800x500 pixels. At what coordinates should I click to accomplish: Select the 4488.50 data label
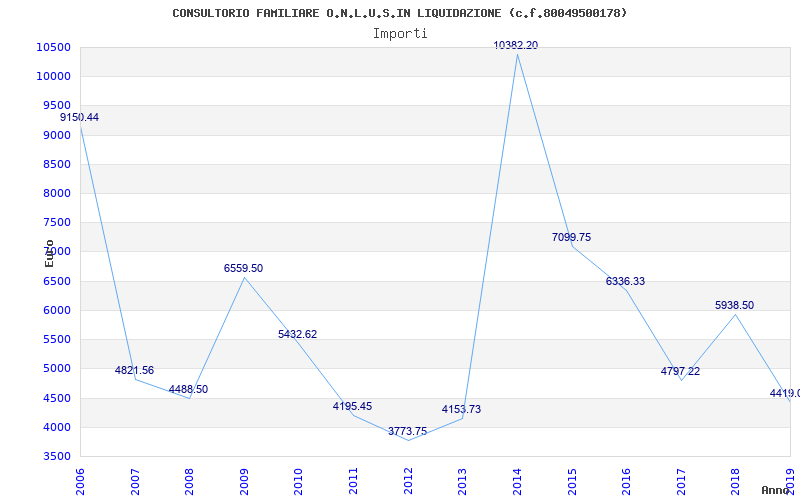tap(188, 389)
